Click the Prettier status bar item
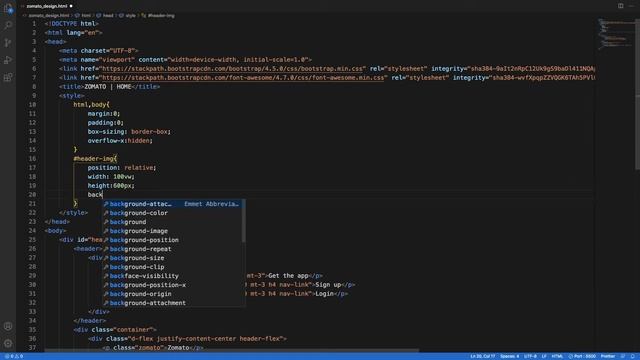 pos(608,356)
